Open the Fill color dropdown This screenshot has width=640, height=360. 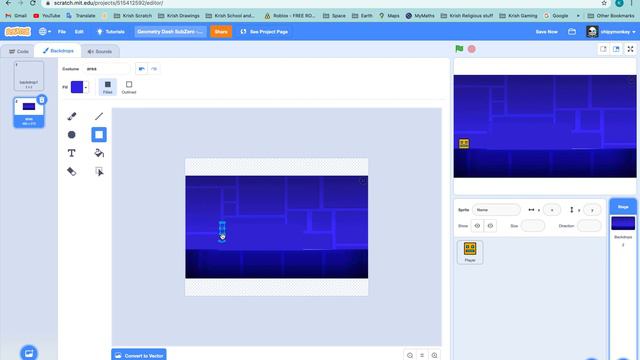(x=86, y=87)
